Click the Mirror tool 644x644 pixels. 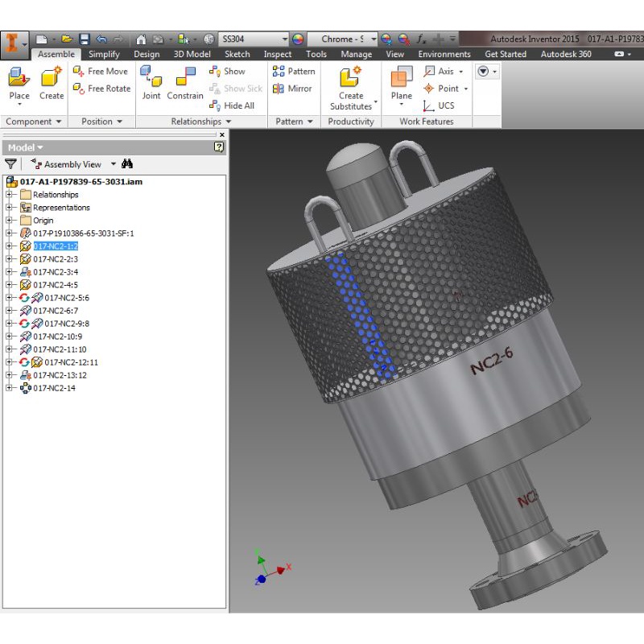pos(293,89)
